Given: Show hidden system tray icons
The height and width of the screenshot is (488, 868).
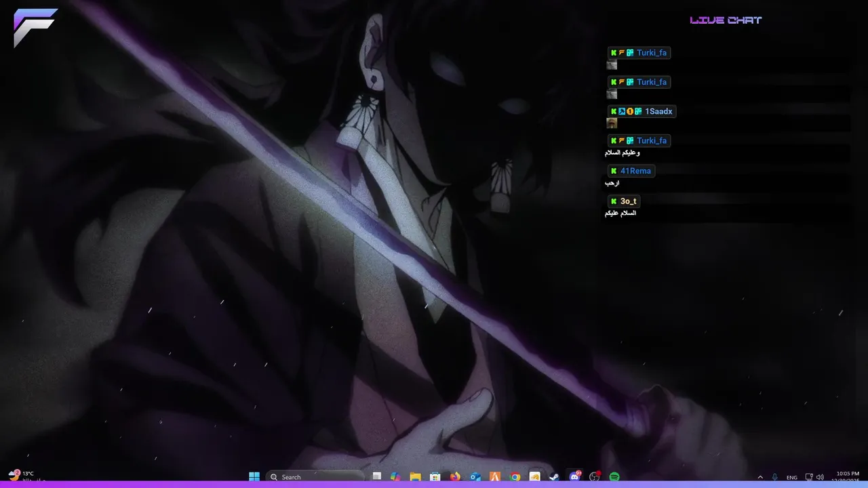Looking at the screenshot, I should (x=760, y=477).
